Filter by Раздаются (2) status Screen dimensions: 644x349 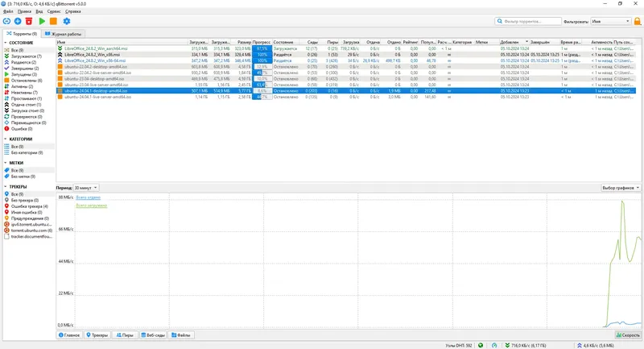[x=23, y=63]
